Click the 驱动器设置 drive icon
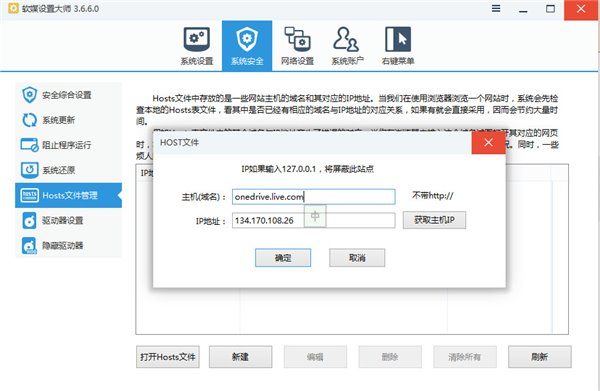This screenshot has width=600, height=391. click(29, 220)
